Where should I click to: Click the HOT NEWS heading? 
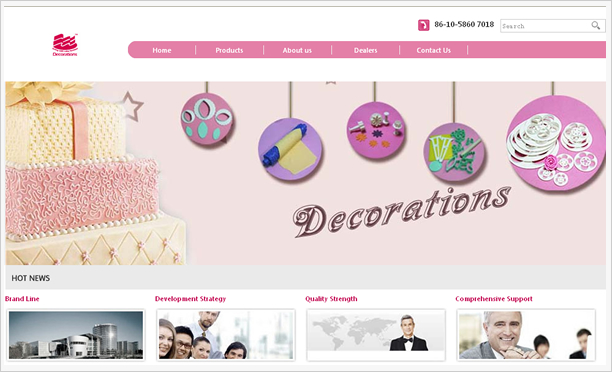[x=30, y=278]
